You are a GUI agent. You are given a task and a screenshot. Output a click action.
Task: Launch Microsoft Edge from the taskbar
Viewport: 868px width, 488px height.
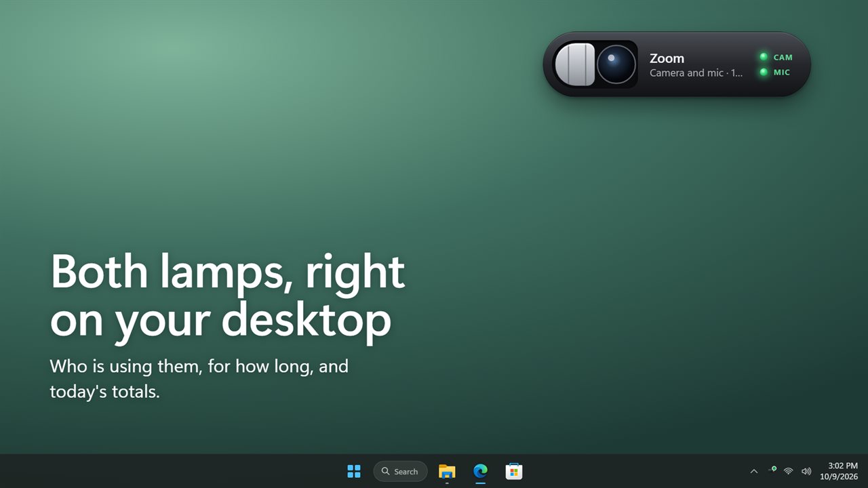click(480, 471)
